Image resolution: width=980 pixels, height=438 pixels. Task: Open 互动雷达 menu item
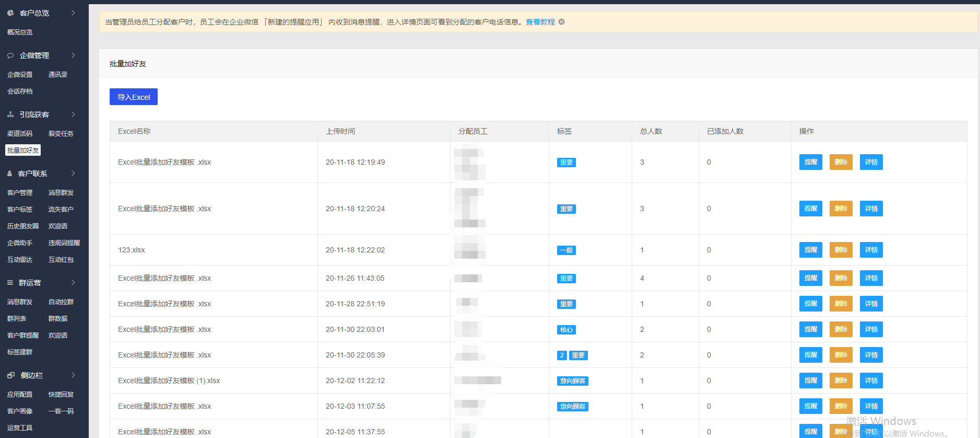coord(20,260)
